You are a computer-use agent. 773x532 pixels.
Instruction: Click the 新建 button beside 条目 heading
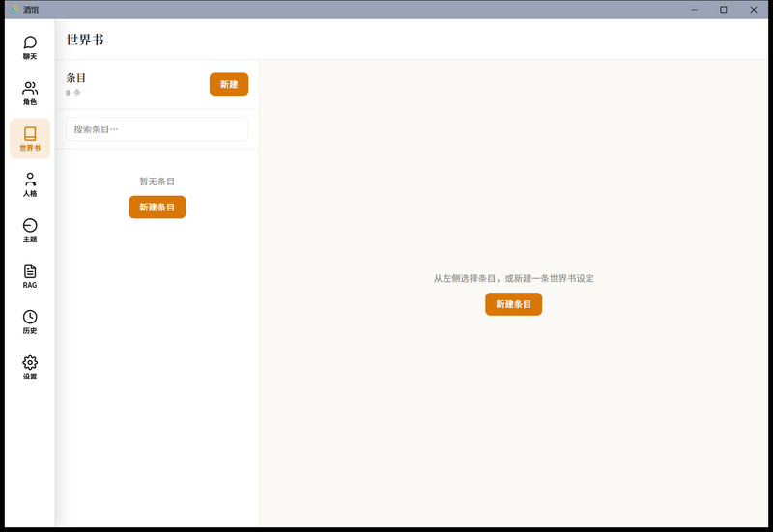(229, 84)
